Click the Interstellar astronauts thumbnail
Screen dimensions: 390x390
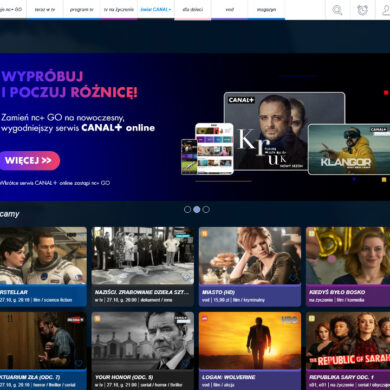[x=43, y=256]
